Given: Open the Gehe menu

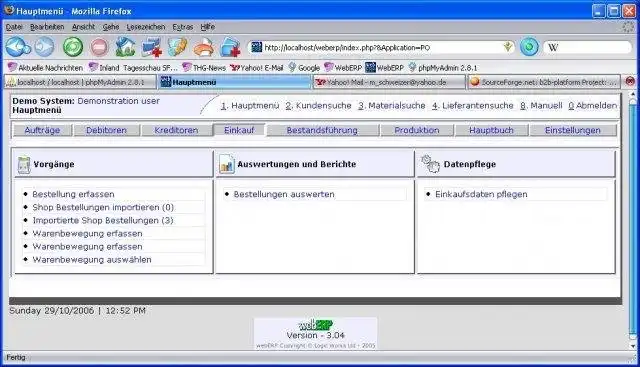Looking at the screenshot, I should click(111, 27).
